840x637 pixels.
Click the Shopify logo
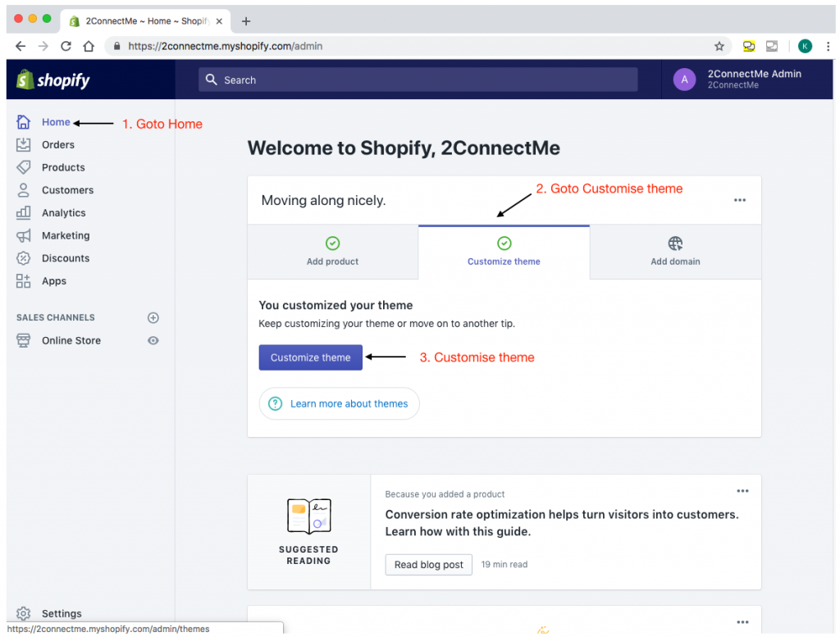(x=53, y=80)
